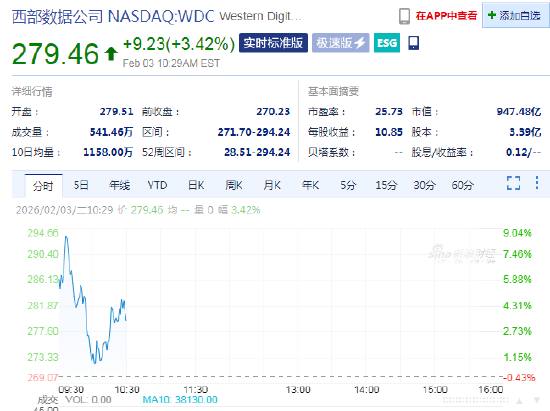Viewport: 550px width, 411px height.
Task: Open the vertical three-dot more menu
Action: pyautogui.click(x=537, y=183)
